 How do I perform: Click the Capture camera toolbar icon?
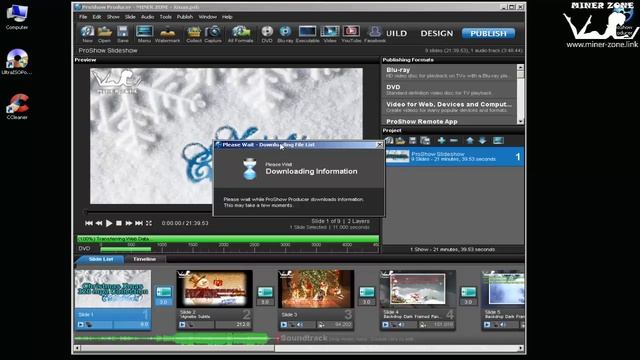[x=213, y=33]
